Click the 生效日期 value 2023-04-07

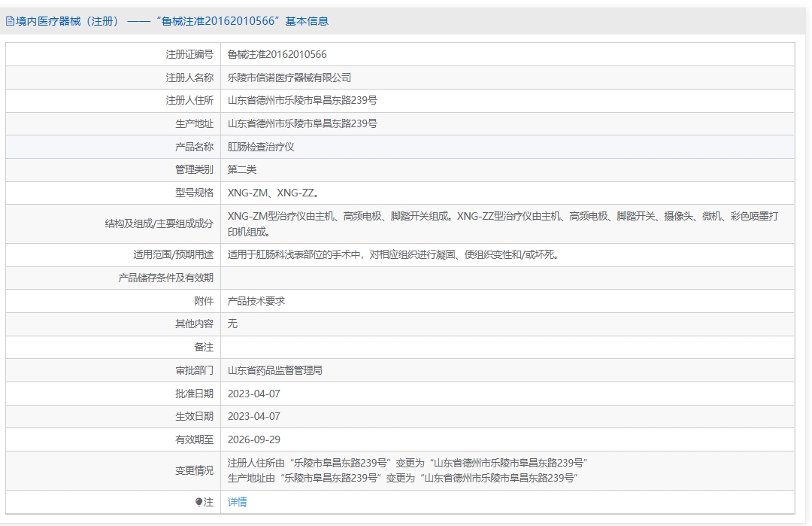[x=254, y=417]
